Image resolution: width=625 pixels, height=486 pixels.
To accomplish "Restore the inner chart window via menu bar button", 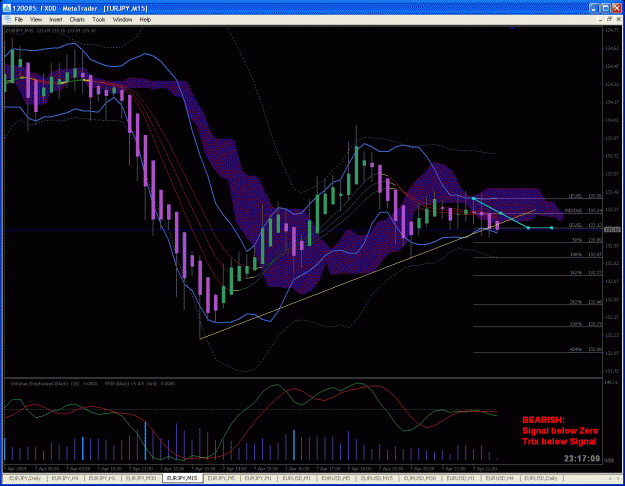I will coord(609,19).
